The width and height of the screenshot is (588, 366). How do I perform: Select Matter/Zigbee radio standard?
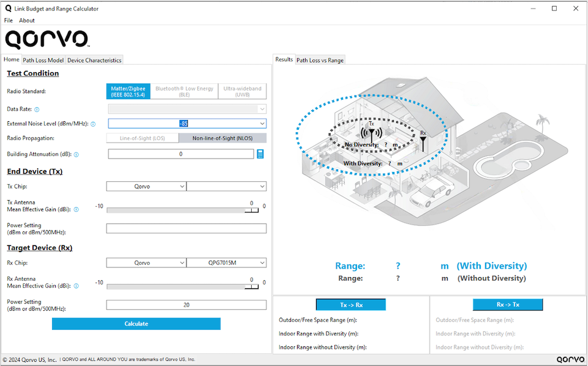point(128,92)
